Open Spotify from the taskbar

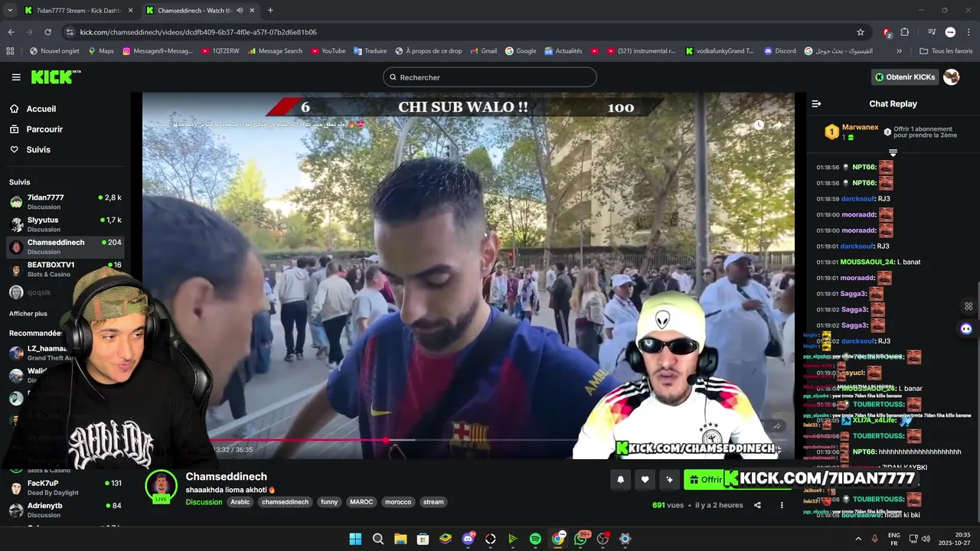[535, 539]
